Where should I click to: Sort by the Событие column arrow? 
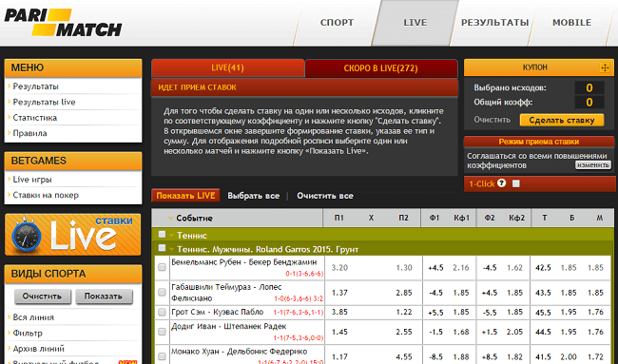171,219
